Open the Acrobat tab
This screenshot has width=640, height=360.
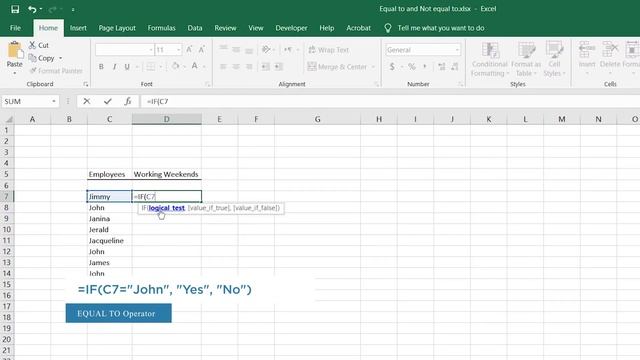358,28
